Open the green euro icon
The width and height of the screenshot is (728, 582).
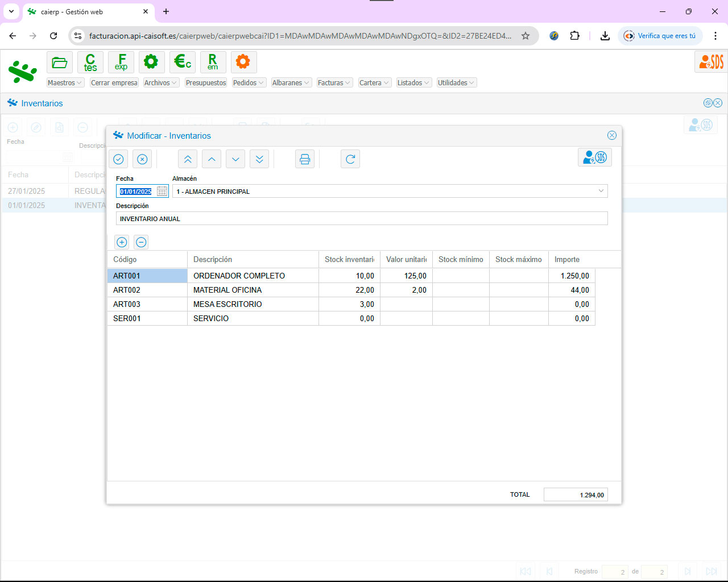[183, 62]
